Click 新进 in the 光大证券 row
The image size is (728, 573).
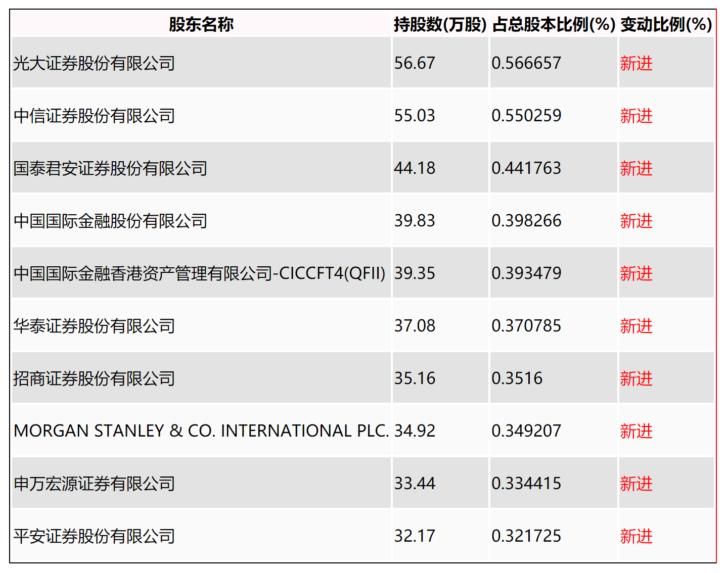tap(636, 63)
